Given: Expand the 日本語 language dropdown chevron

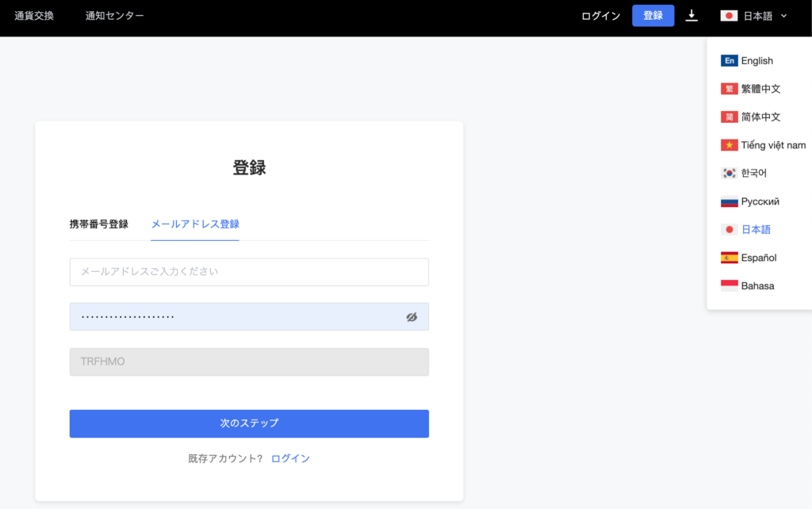Looking at the screenshot, I should pyautogui.click(x=784, y=16).
